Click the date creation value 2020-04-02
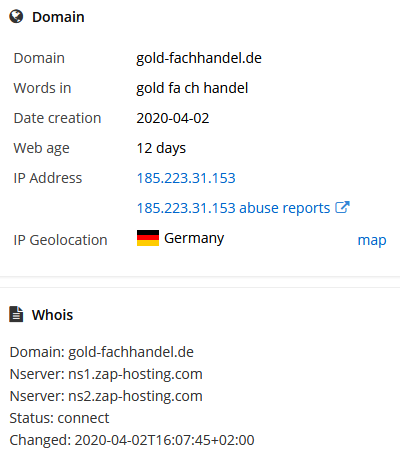400x458 pixels. 173,118
